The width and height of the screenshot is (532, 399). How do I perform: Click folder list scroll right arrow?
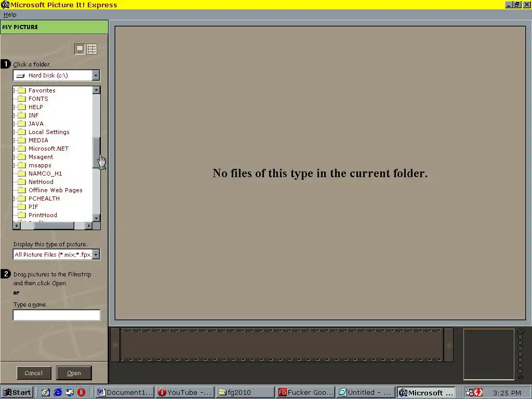point(88,225)
